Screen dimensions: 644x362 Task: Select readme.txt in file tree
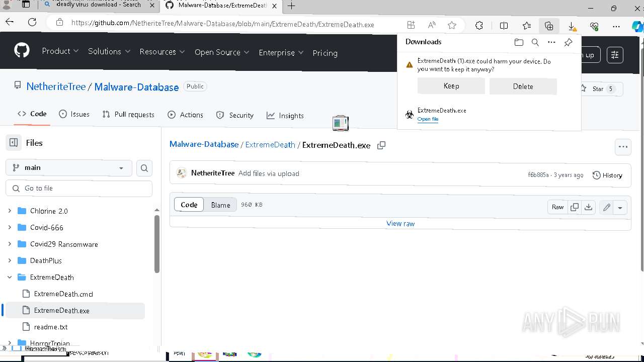(51, 327)
